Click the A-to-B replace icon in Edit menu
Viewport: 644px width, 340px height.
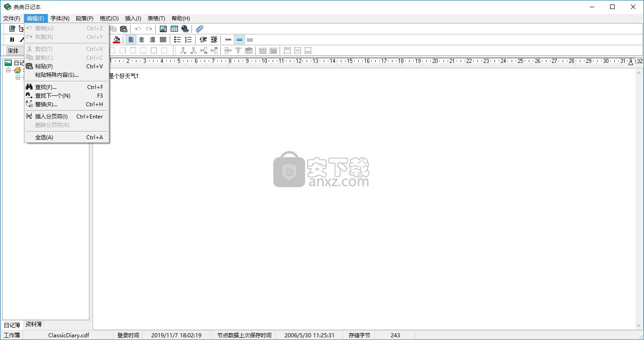(x=29, y=104)
